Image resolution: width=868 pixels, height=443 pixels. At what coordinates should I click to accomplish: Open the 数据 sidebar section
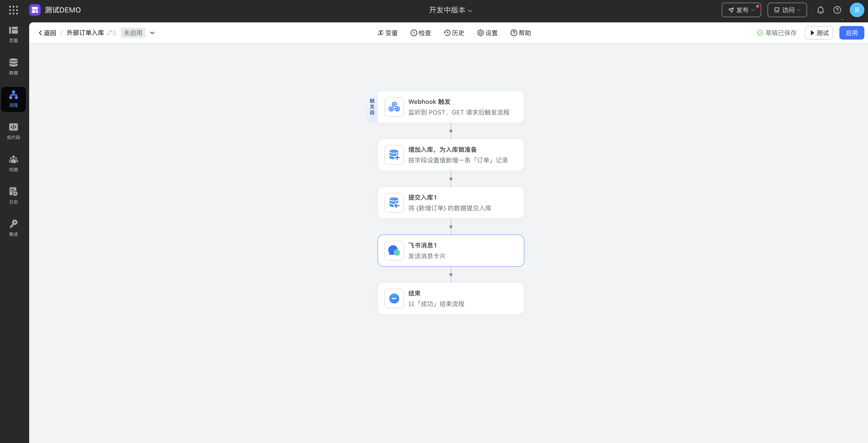coord(14,67)
